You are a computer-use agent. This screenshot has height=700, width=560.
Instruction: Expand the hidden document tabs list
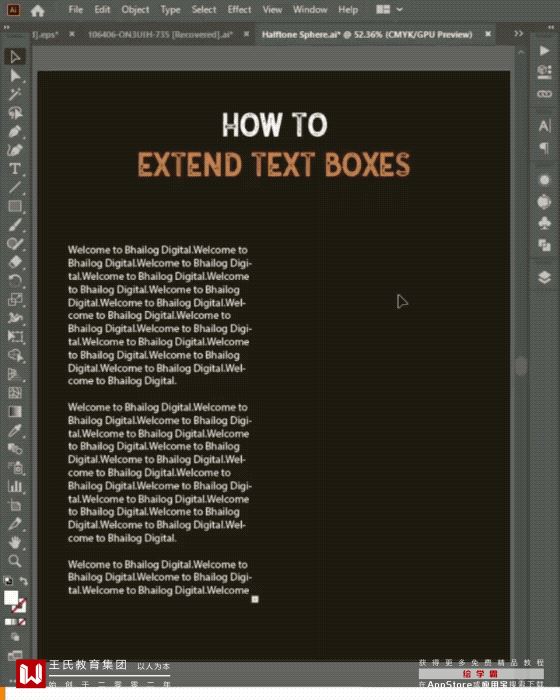click(518, 33)
